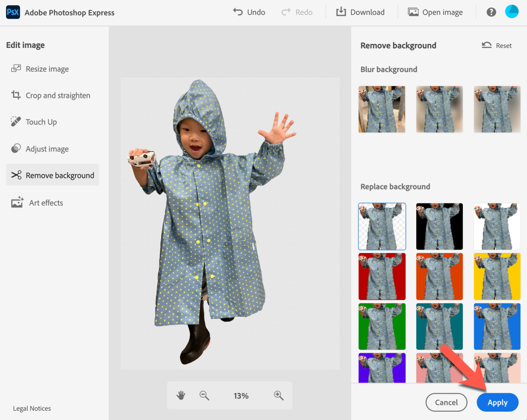
Task: Click the Cancel button
Action: tap(446, 402)
